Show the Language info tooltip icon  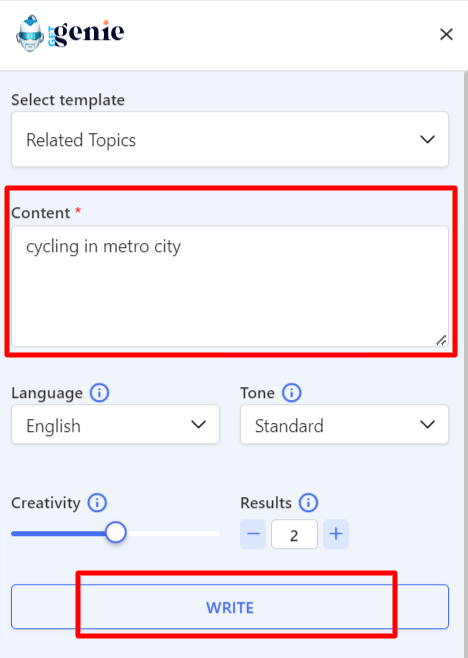click(x=99, y=393)
